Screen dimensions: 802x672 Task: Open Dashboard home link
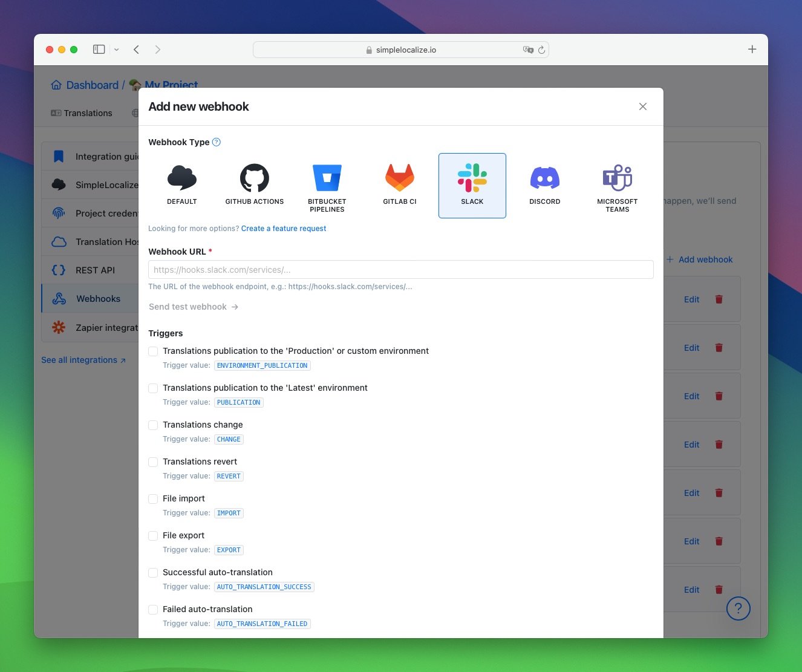85,85
